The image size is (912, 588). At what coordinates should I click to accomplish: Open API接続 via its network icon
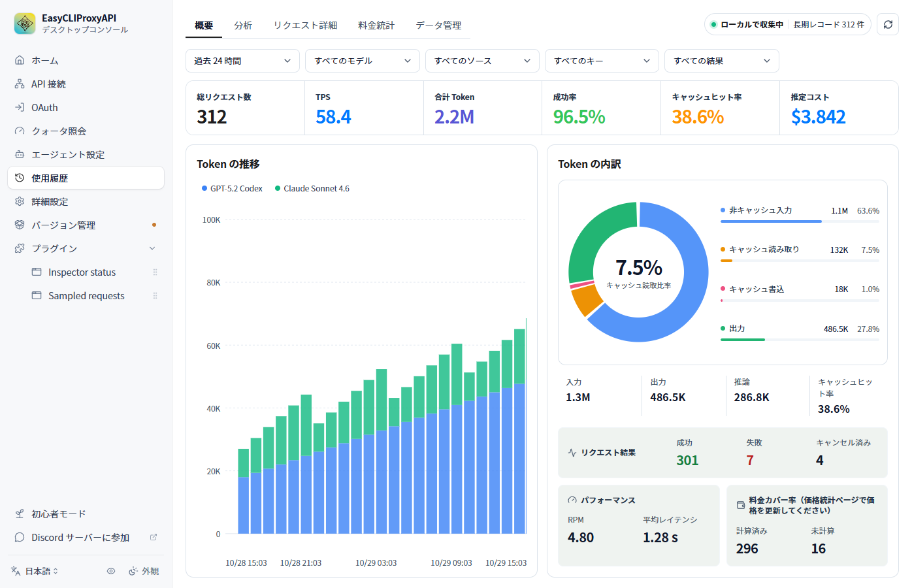pos(20,84)
